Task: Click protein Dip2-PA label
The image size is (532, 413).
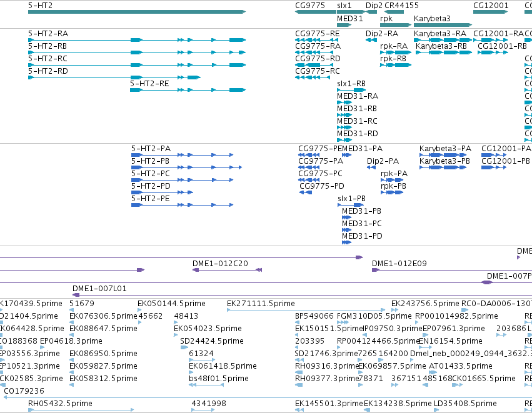Action: (383, 161)
